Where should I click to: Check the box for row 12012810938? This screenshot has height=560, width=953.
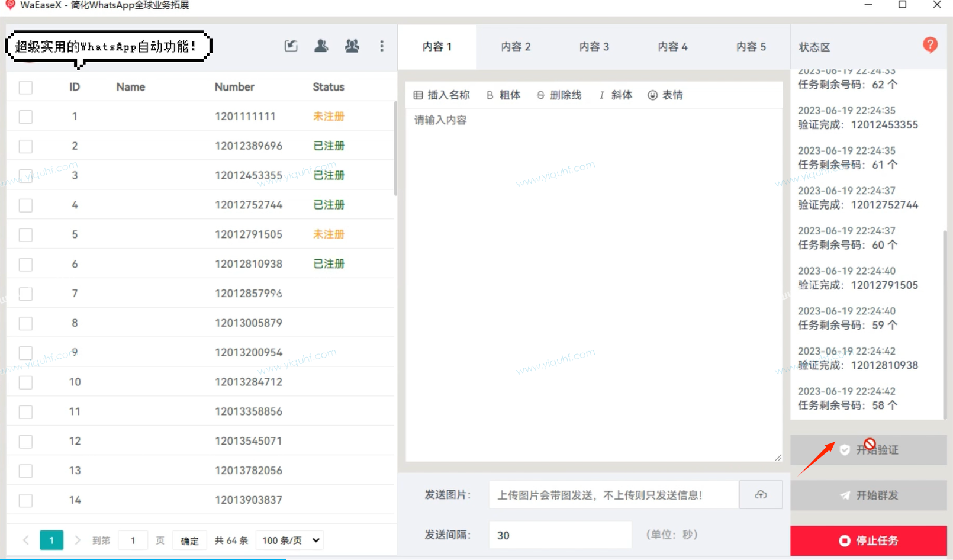[25, 265]
